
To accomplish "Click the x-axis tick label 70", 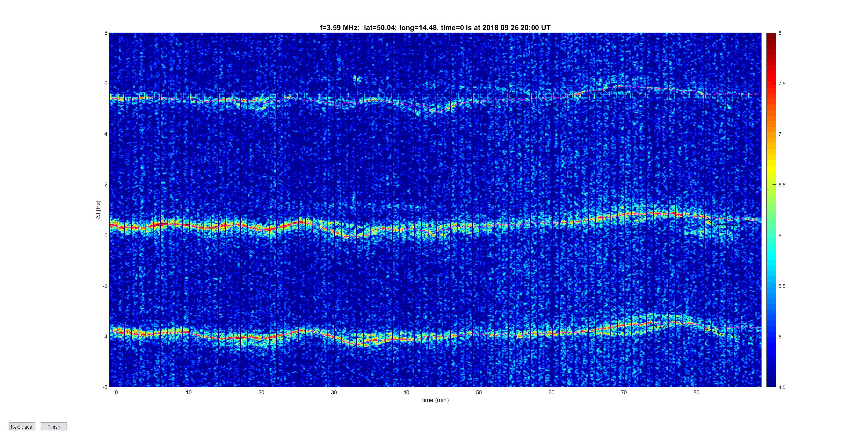I will pyautogui.click(x=624, y=393).
